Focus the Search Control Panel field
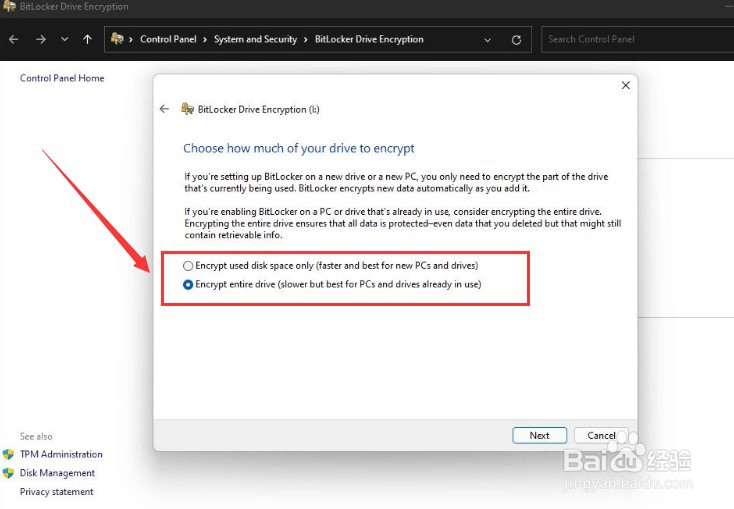 point(637,39)
